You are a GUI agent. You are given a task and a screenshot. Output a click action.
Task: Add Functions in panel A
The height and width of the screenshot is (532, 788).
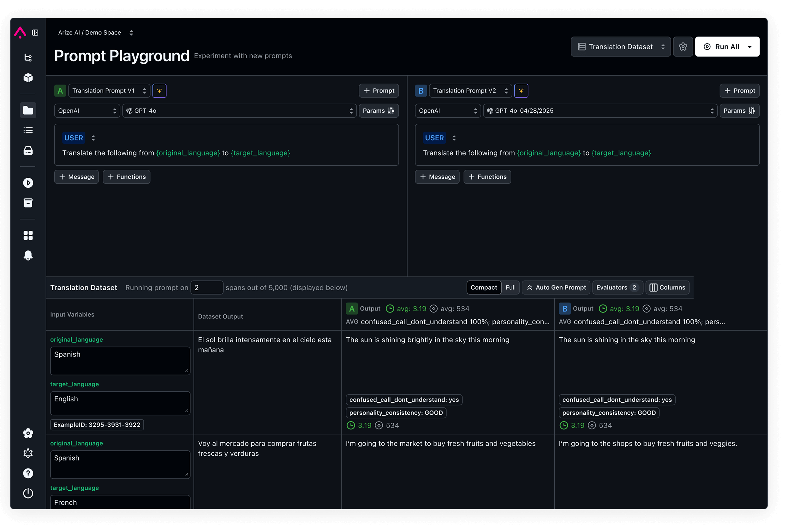127,177
